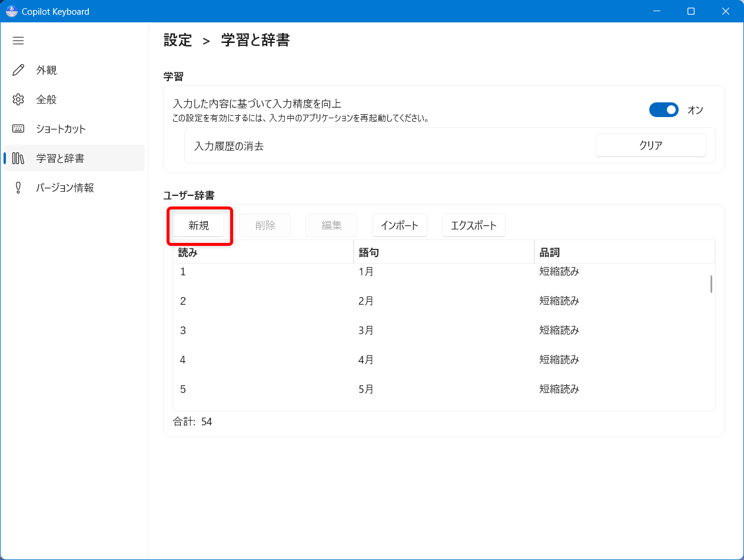Click the keyboard icon beside ショートカット

tap(18, 129)
